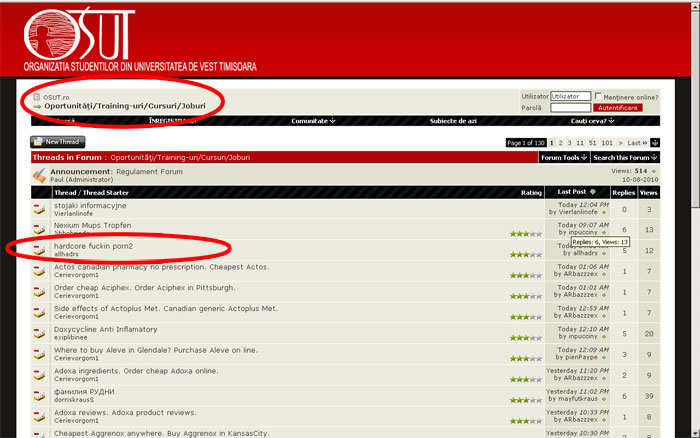Image resolution: width=700 pixels, height=438 pixels.
Task: Click thread icon beside Actos canadian pharmacy
Action: 39,271
